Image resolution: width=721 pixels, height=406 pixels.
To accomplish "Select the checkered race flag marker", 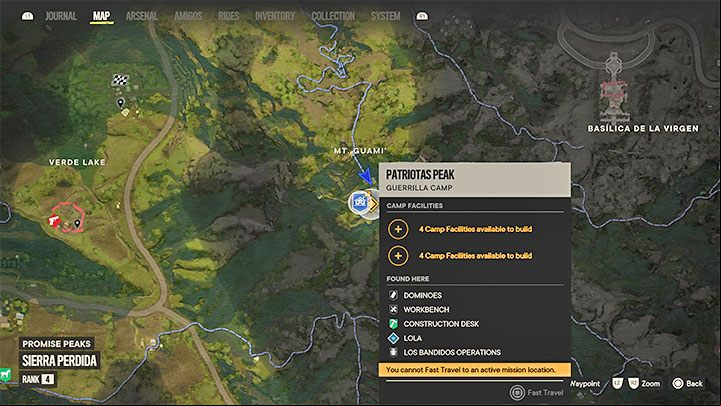I will point(120,80).
